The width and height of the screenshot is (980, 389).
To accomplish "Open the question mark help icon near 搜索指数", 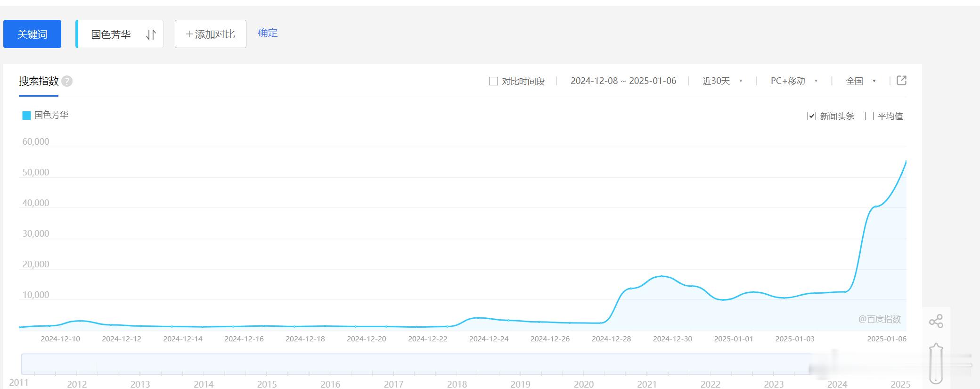I will [x=67, y=81].
